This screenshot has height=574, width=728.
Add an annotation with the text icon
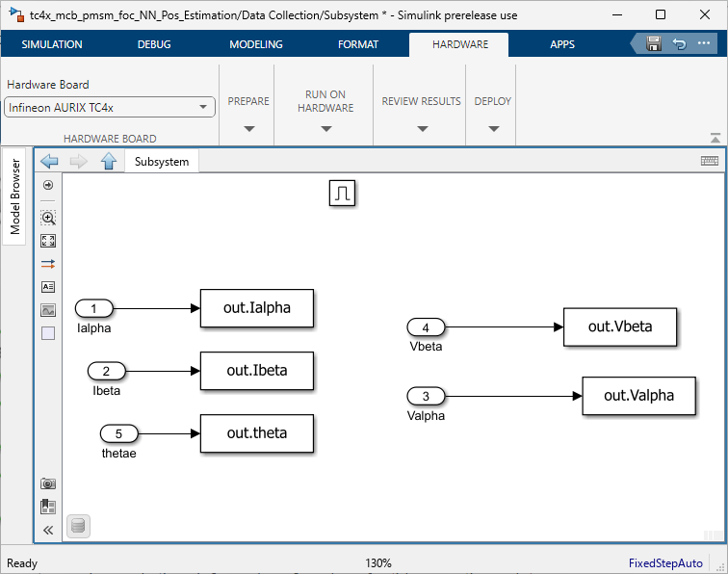[x=48, y=287]
